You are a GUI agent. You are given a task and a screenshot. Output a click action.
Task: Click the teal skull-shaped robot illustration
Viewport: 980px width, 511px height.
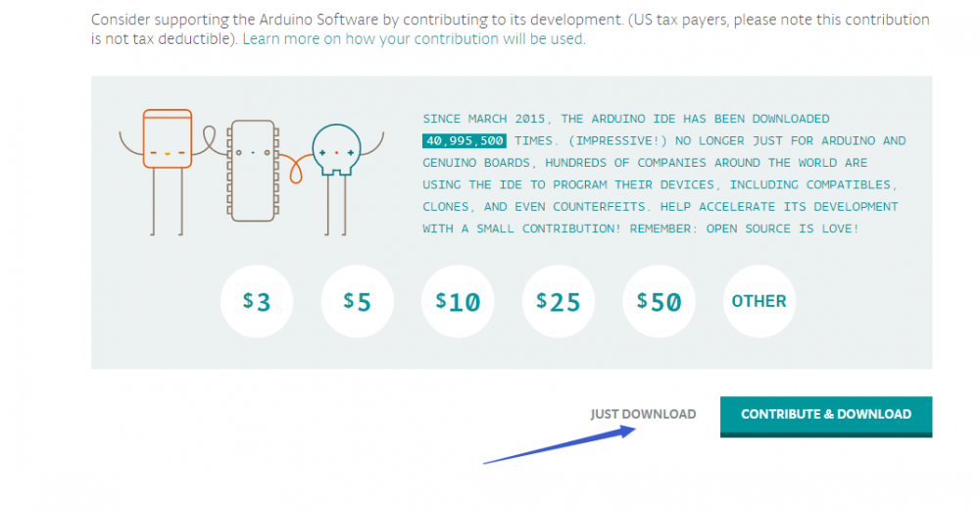[x=337, y=155]
